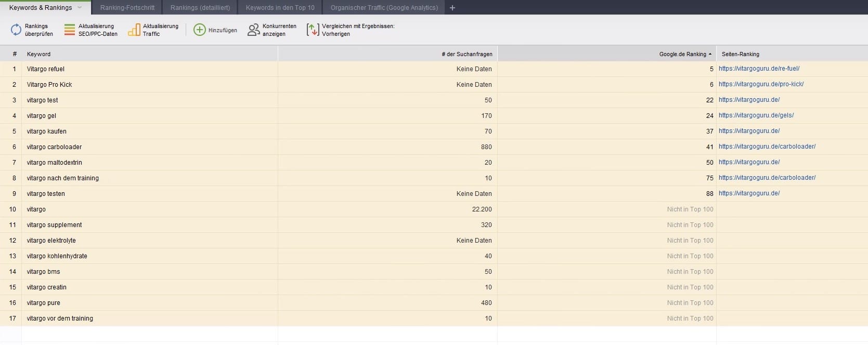Image resolution: width=868 pixels, height=345 pixels.
Task: Click the Keyword column header
Action: pyautogui.click(x=39, y=54)
